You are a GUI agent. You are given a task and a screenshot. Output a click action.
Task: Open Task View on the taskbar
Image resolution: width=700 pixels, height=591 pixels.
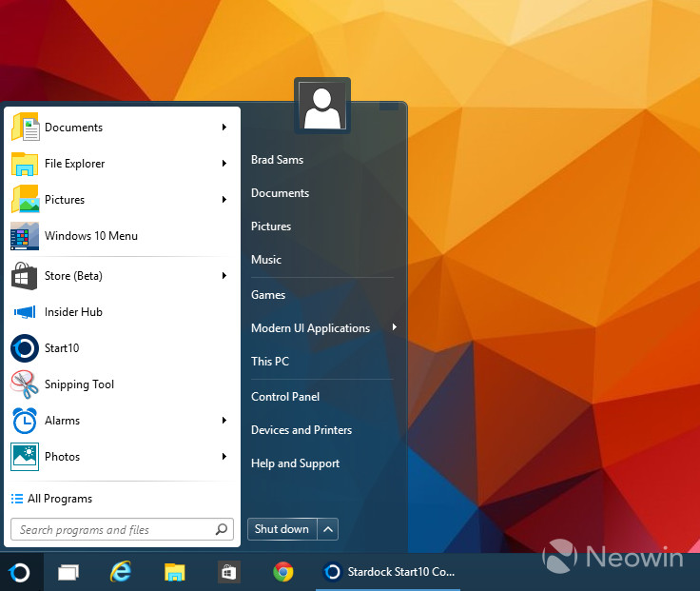tap(68, 572)
